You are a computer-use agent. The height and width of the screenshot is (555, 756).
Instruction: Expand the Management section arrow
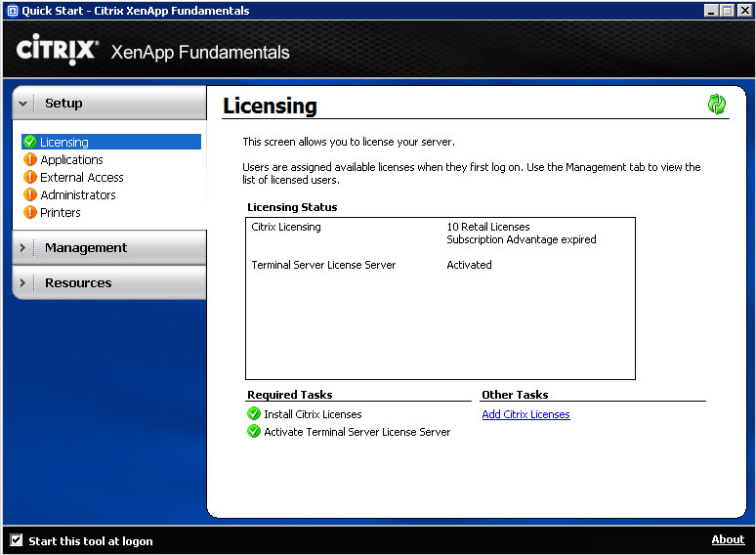(22, 247)
